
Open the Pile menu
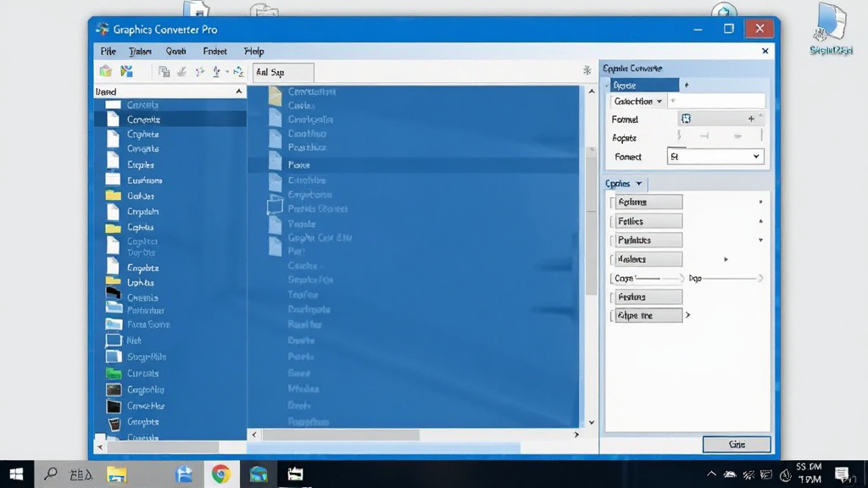pos(108,51)
